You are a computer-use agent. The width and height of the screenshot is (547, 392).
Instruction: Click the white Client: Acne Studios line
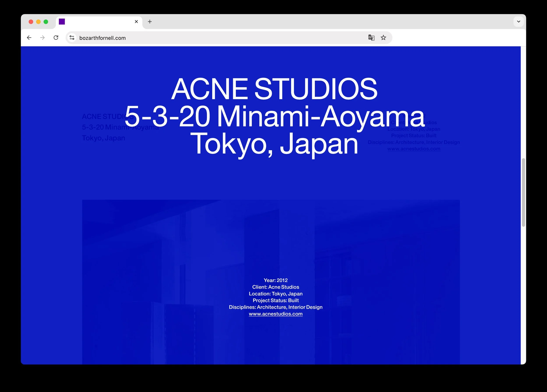[276, 287]
